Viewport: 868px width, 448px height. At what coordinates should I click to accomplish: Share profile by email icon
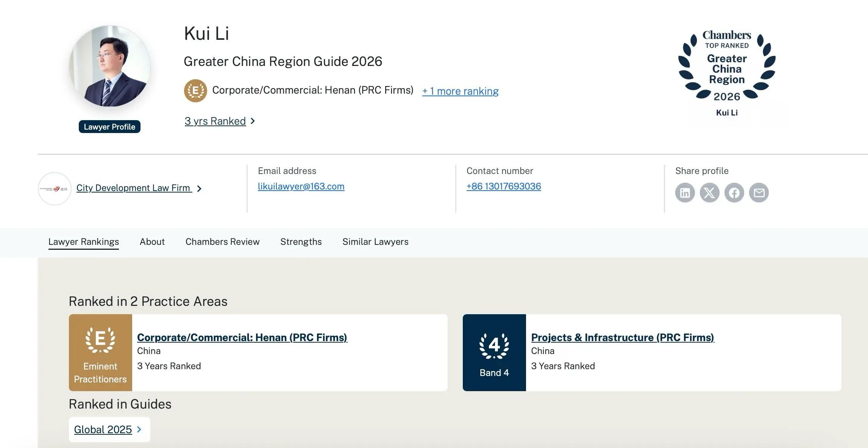coord(759,193)
